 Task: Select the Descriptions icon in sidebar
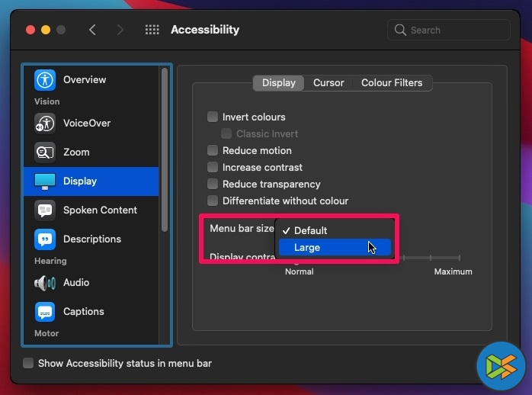[x=45, y=239]
